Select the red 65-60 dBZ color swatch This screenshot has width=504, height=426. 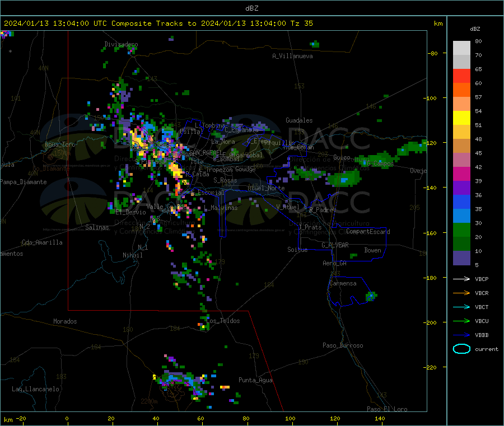point(461,76)
